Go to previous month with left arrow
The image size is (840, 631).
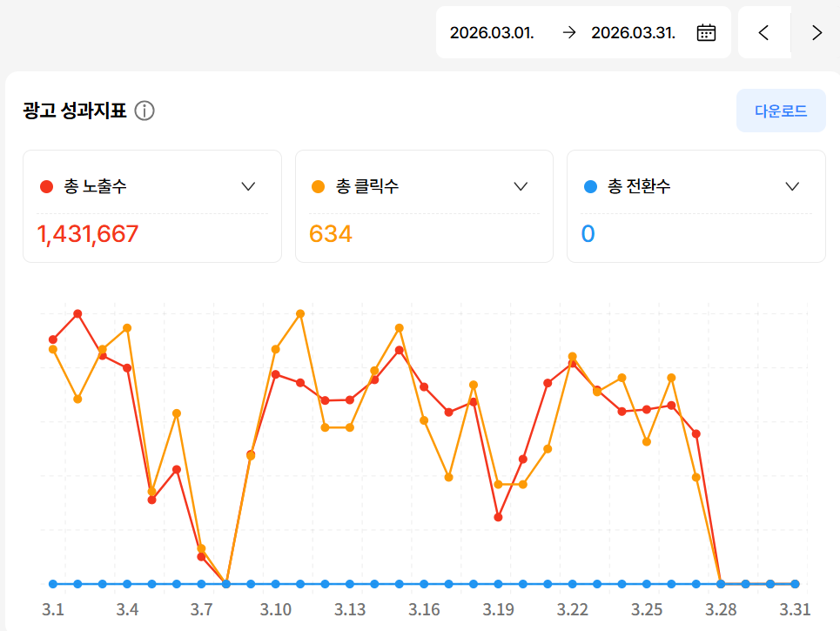(764, 33)
